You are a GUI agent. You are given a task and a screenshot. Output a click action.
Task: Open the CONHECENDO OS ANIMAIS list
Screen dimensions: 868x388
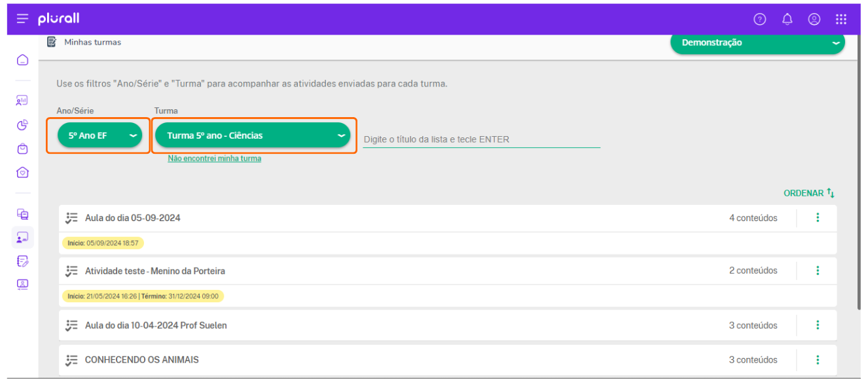point(142,360)
